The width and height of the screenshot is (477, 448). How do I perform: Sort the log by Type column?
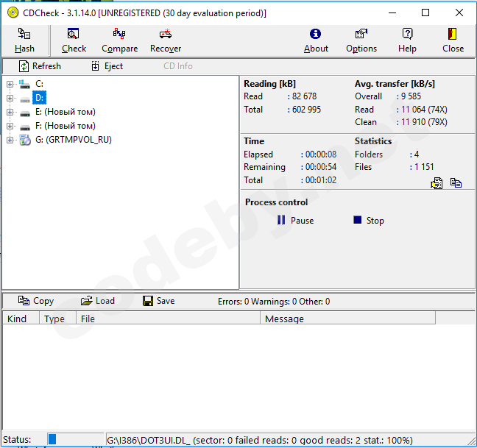[x=57, y=319]
